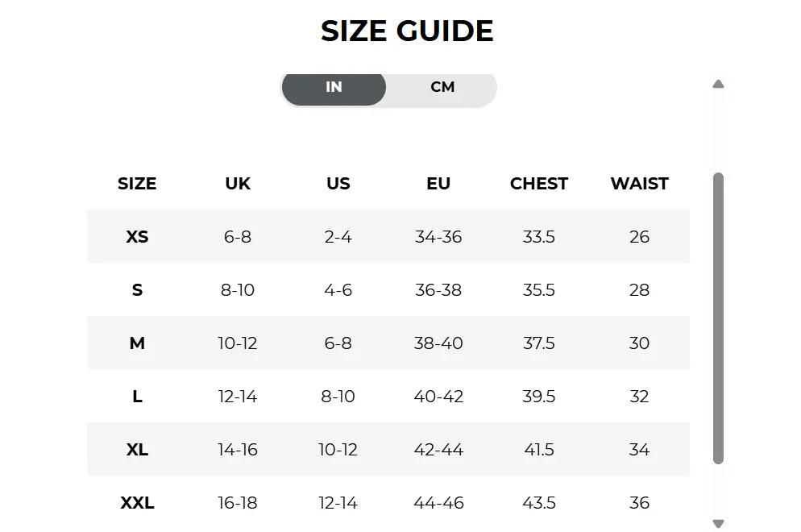801x532 pixels.
Task: Click the UK column header
Action: [238, 184]
